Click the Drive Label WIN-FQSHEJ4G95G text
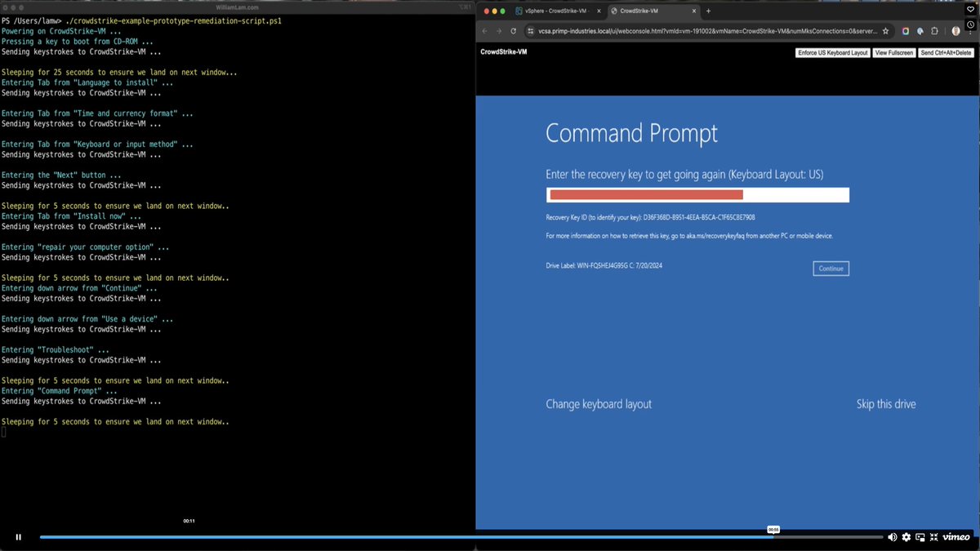The width and height of the screenshot is (980, 551). pyautogui.click(x=604, y=266)
